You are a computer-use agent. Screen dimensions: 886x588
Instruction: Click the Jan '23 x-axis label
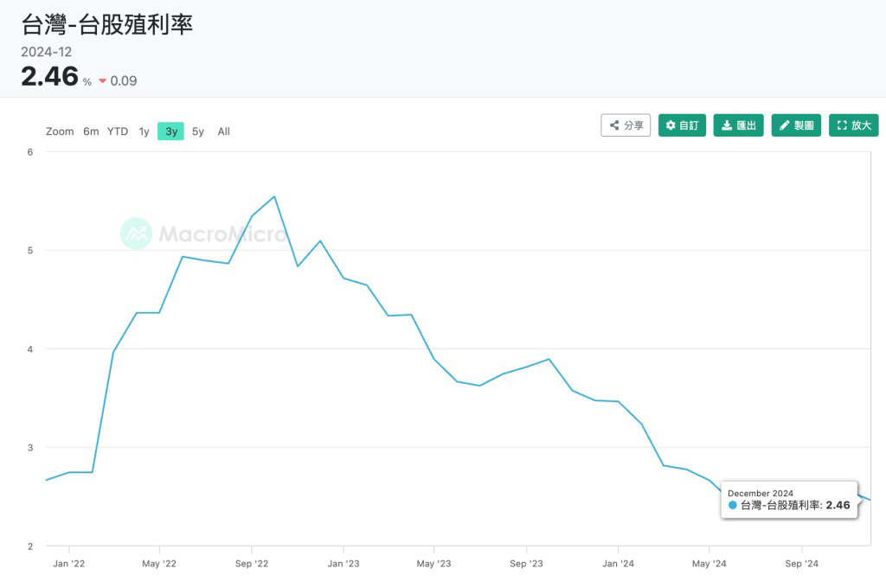tap(343, 564)
